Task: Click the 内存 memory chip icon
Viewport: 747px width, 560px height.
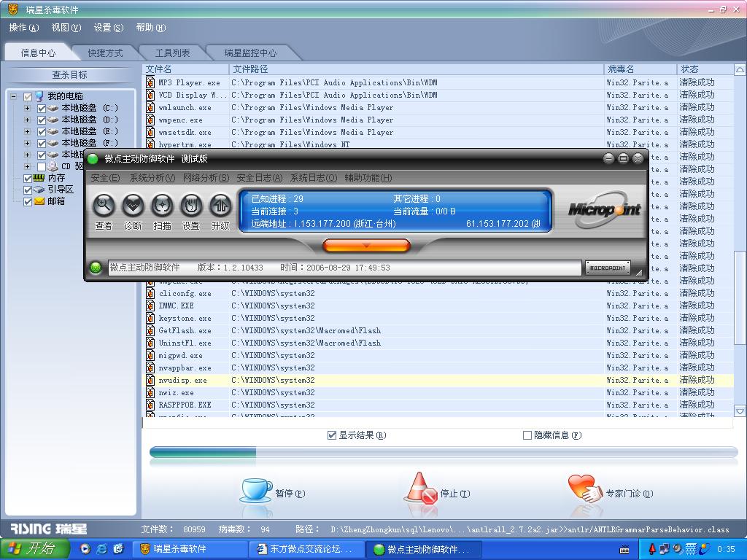Action: tap(39, 178)
